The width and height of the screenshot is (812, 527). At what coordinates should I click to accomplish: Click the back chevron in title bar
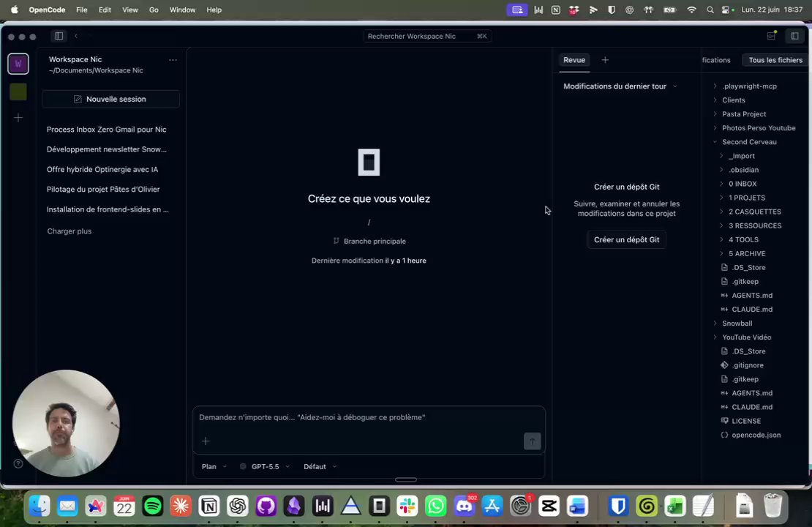[76, 36]
